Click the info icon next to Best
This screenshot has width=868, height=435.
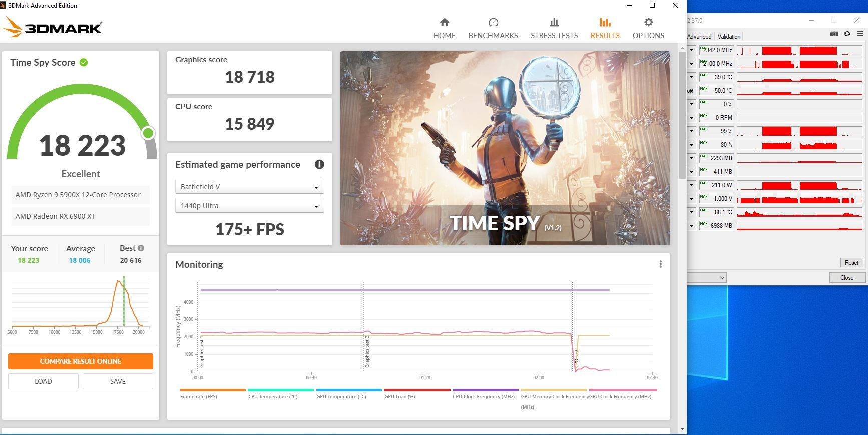(141, 248)
